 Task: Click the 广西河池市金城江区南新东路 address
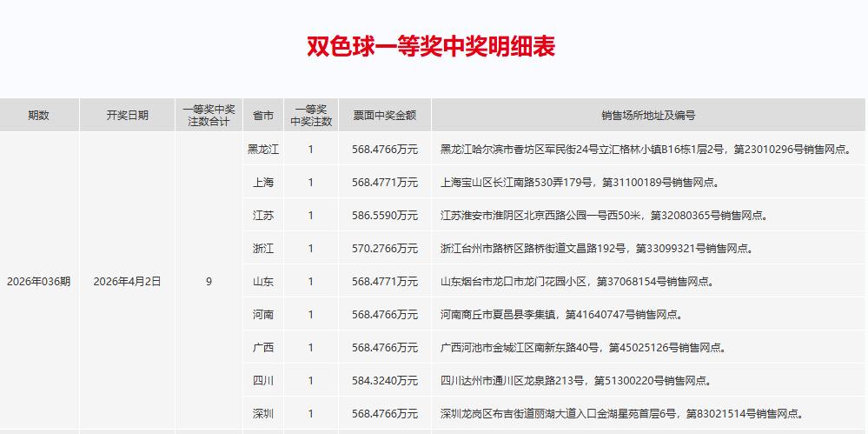click(x=582, y=348)
